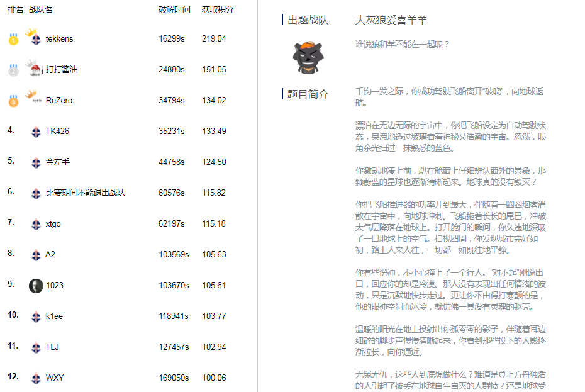The image size is (585, 392).
Task: Click the 出题战队 section heading
Action: point(308,20)
